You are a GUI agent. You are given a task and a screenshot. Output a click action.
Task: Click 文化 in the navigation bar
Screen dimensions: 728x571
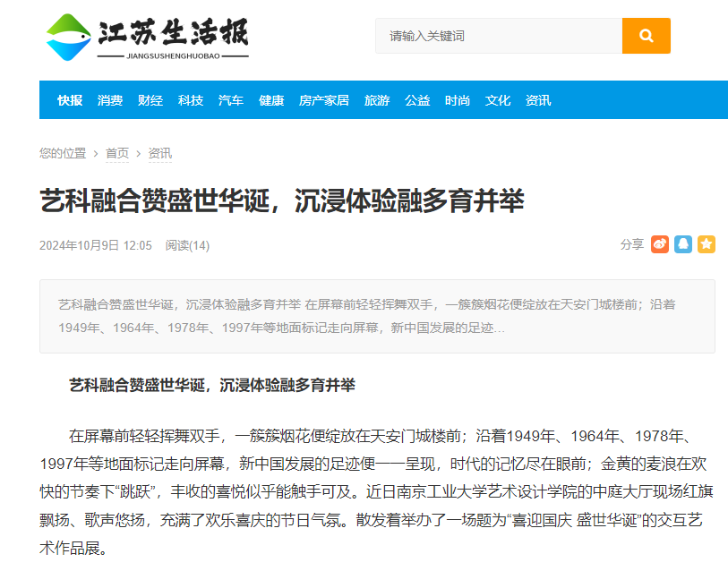tap(498, 100)
